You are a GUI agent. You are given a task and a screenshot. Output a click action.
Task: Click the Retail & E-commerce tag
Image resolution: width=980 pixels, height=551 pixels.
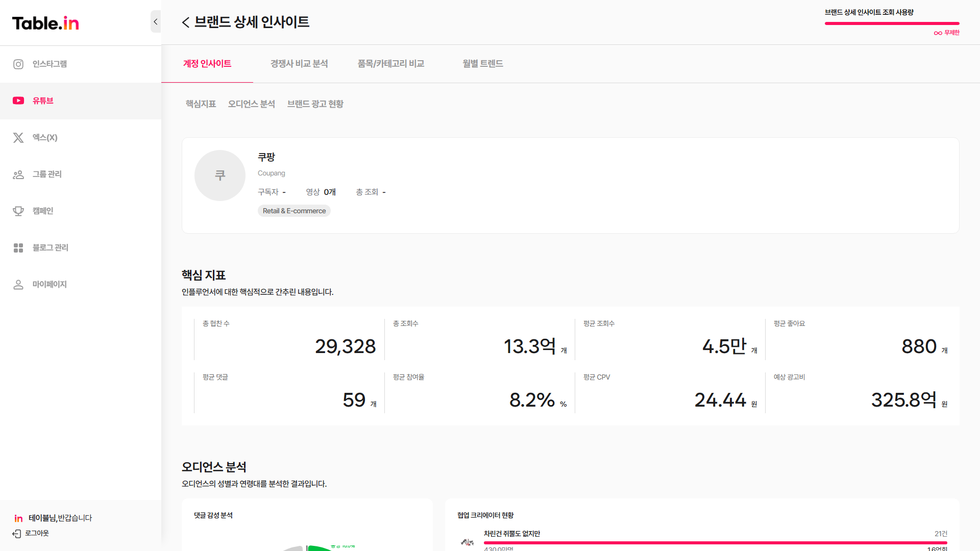tap(294, 211)
